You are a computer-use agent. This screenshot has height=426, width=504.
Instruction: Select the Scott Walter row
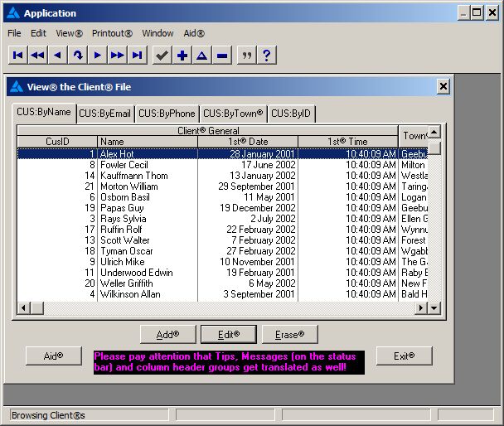tap(222, 240)
